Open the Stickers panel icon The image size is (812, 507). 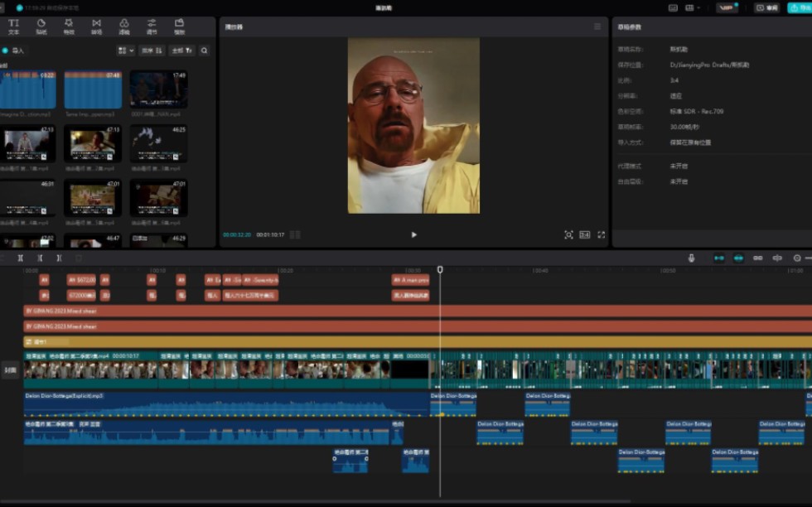tap(41, 27)
